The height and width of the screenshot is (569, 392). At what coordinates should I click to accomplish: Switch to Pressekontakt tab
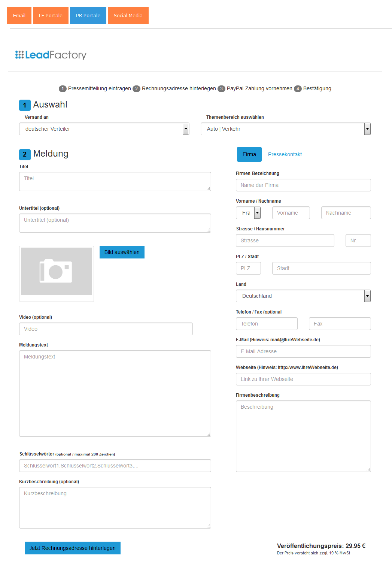point(285,154)
